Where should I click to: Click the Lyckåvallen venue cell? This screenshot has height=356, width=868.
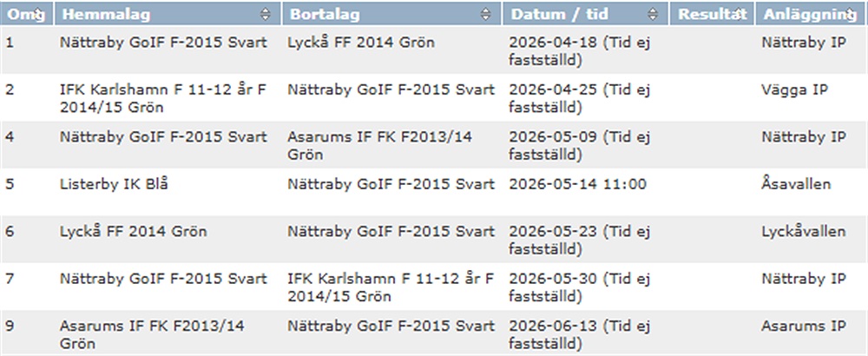803,232
